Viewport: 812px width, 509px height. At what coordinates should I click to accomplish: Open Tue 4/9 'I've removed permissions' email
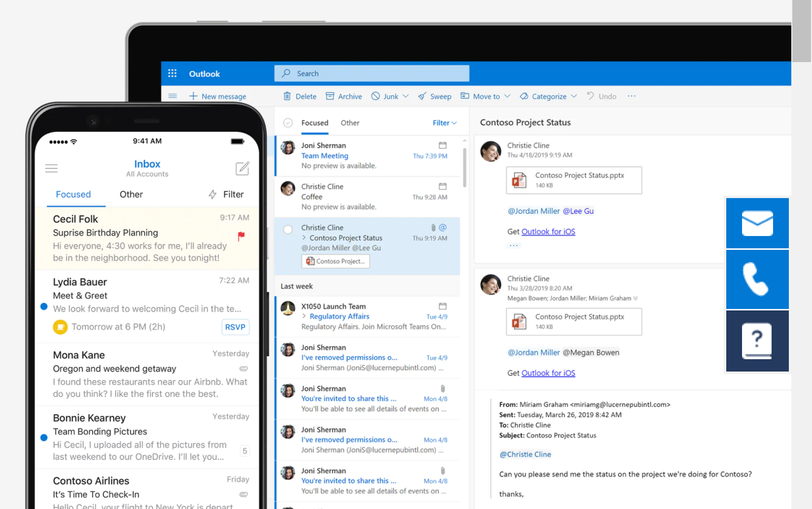[x=368, y=358]
